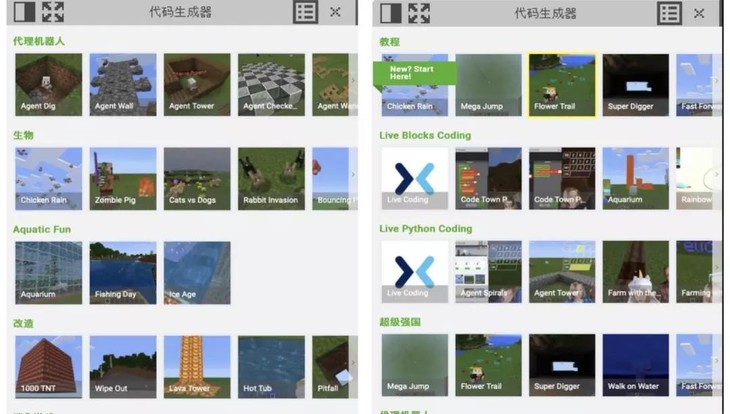Show more Live Python Coding items
This screenshot has height=414, width=730.
[x=716, y=268]
